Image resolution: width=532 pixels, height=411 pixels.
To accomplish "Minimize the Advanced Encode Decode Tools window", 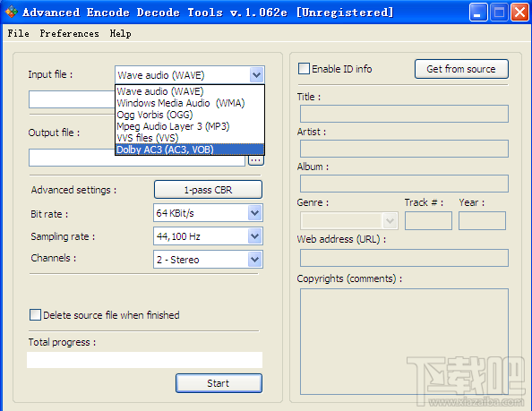I will point(478,13).
